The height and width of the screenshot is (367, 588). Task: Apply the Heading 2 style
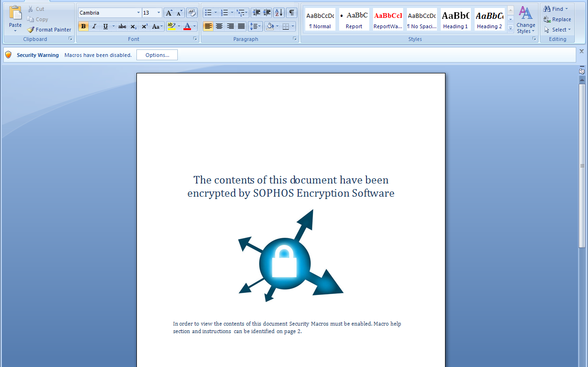(489, 19)
